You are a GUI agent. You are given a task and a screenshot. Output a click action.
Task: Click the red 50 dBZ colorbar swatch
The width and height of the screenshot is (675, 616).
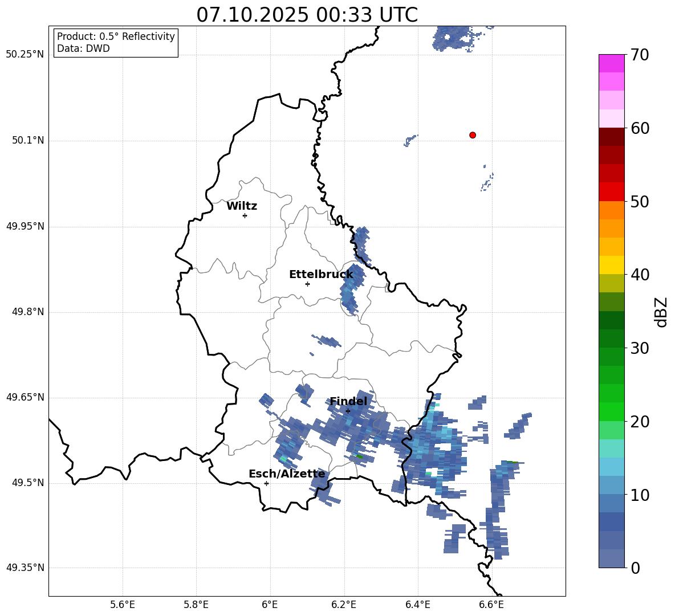612,192
